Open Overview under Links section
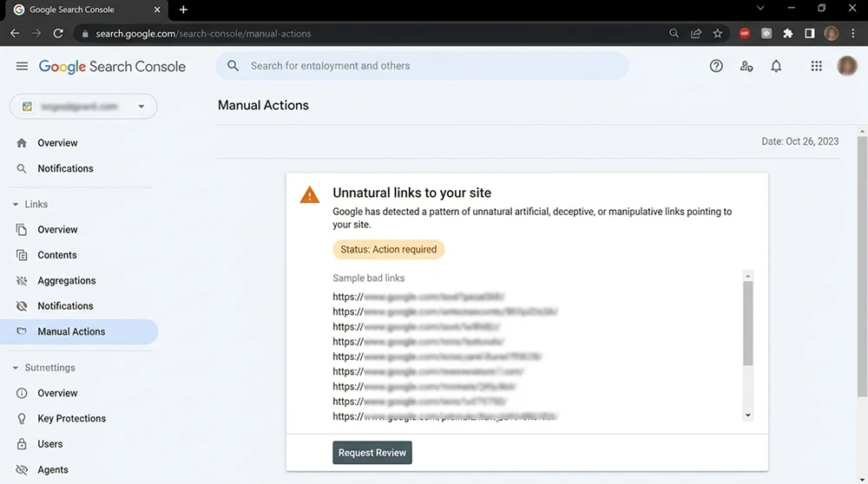 [x=57, y=230]
